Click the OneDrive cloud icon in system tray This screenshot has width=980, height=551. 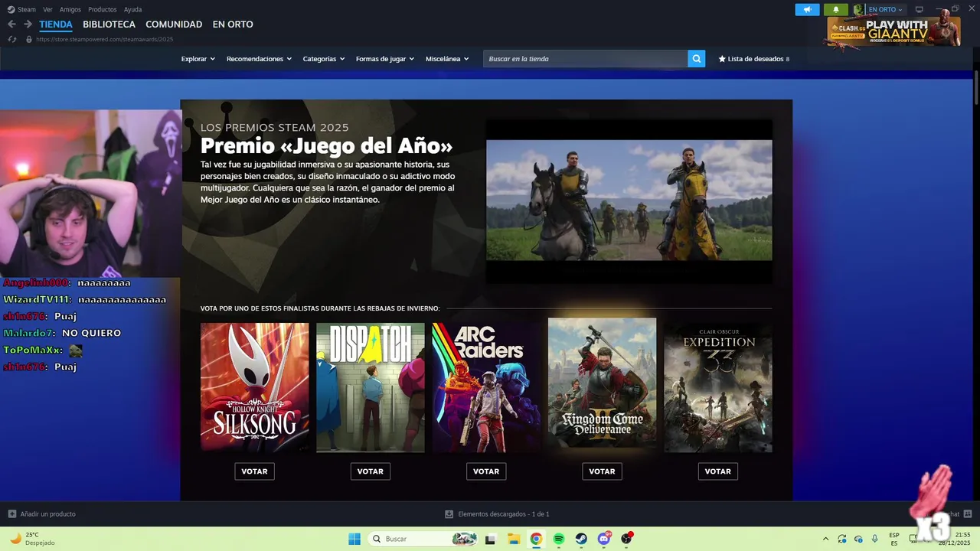pos(858,539)
